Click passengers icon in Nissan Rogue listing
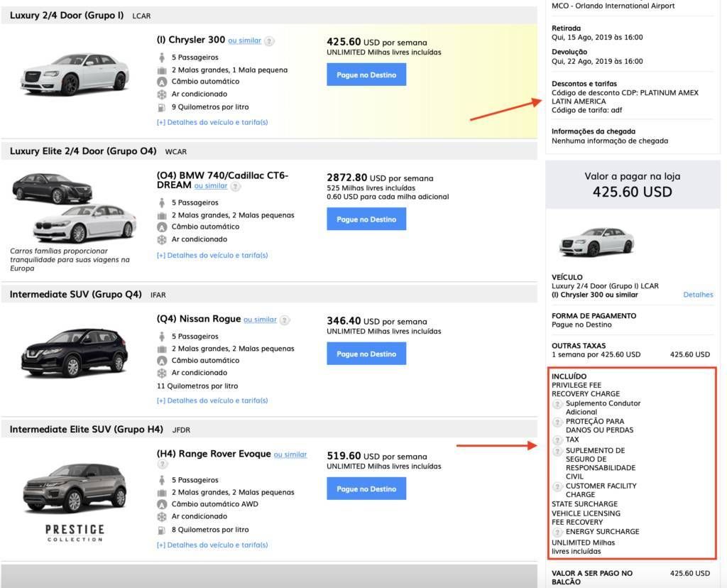The height and width of the screenshot is (588, 727). (x=162, y=336)
